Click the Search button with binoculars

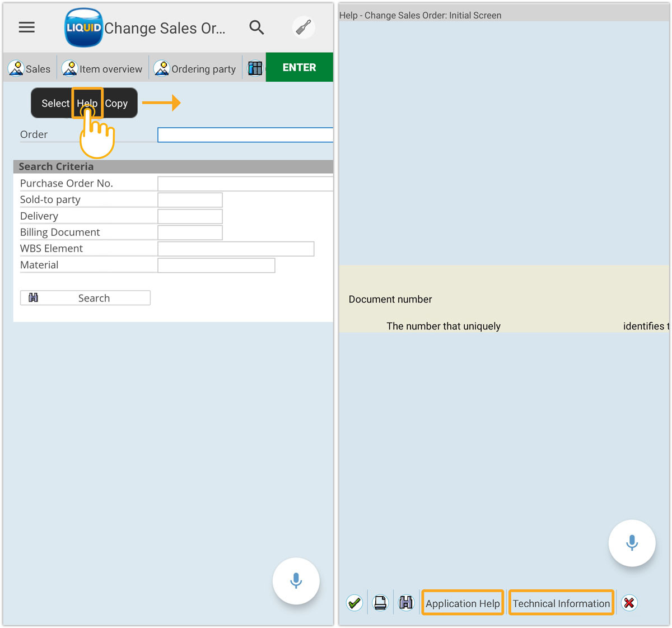coord(85,298)
